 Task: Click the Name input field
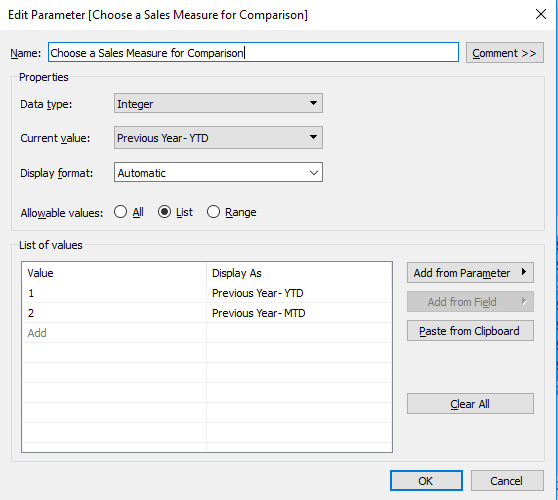[x=253, y=52]
